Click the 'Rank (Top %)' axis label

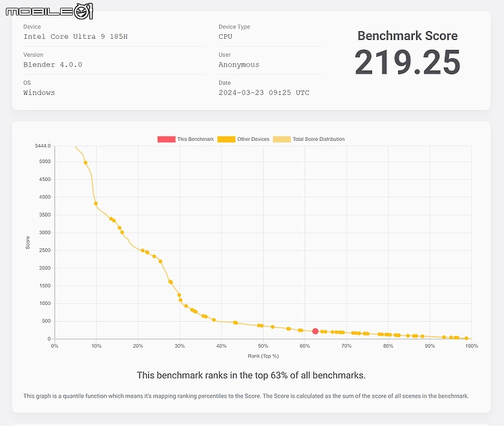coord(263,356)
